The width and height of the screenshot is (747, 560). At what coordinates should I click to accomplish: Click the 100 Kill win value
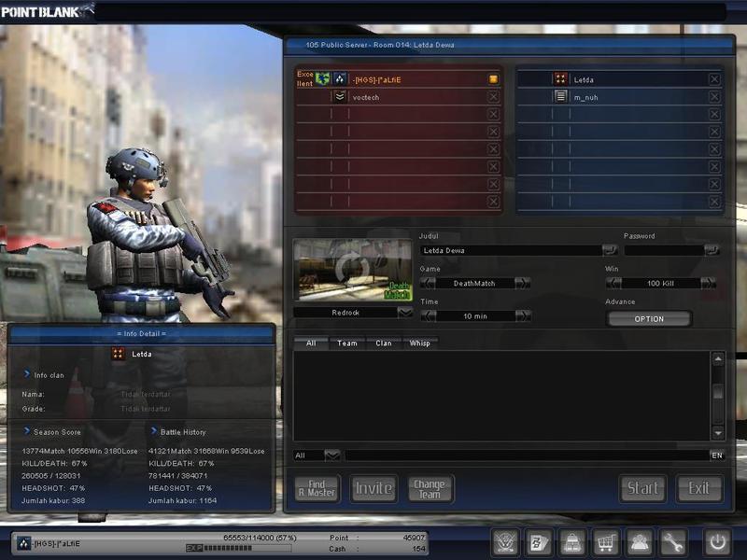tap(660, 284)
